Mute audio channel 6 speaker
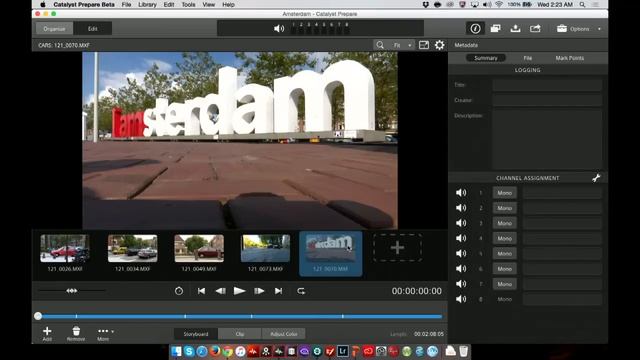The height and width of the screenshot is (360, 640). pyautogui.click(x=461, y=269)
